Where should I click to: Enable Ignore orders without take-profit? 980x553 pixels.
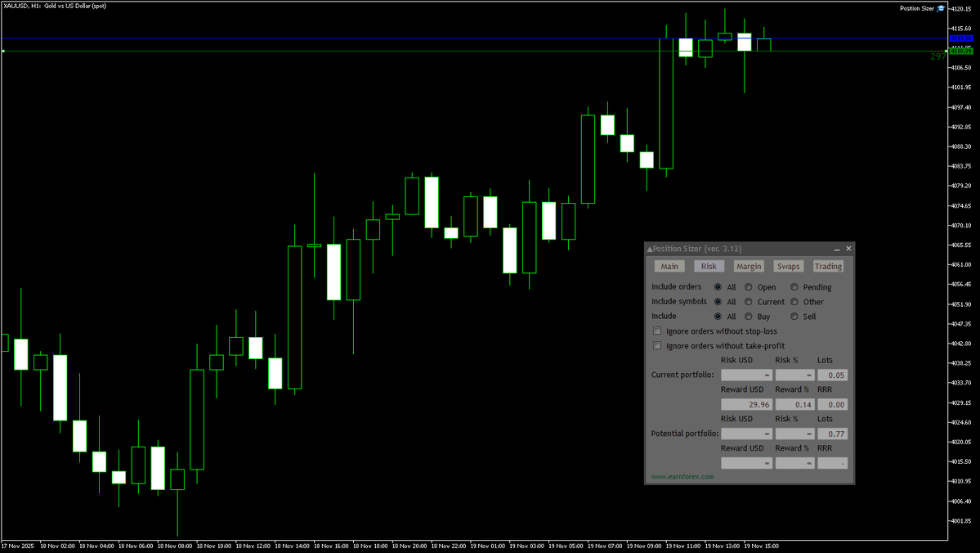(x=657, y=345)
